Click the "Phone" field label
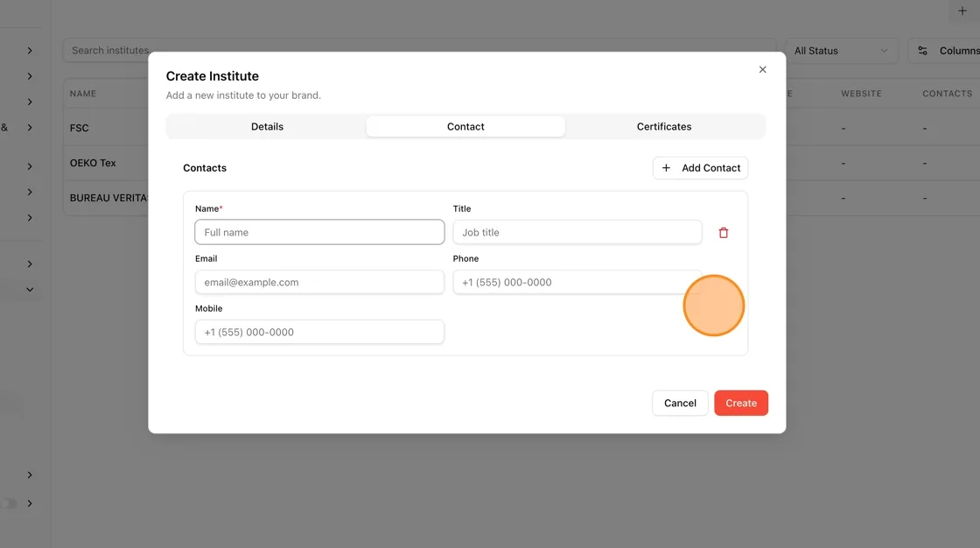980x548 pixels. tap(465, 258)
